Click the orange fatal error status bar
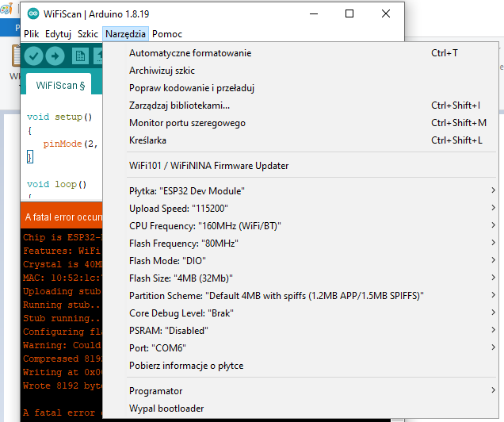The image size is (504, 422). coord(61,217)
